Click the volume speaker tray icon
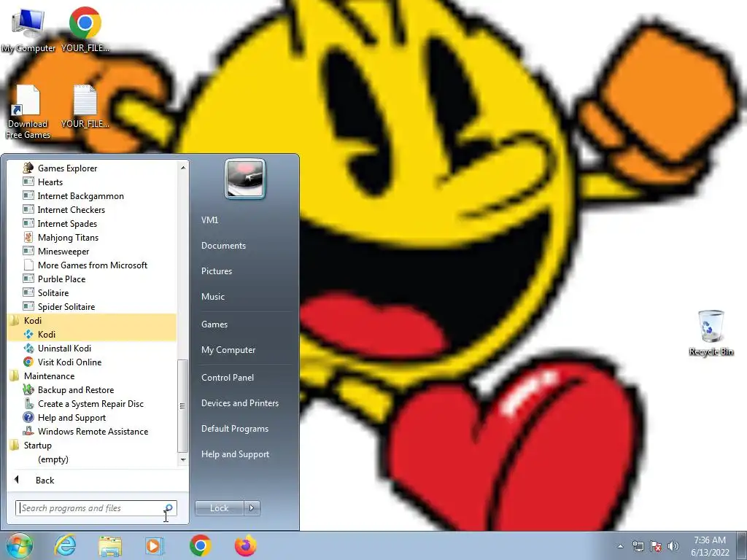The height and width of the screenshot is (560, 747). pos(673,546)
